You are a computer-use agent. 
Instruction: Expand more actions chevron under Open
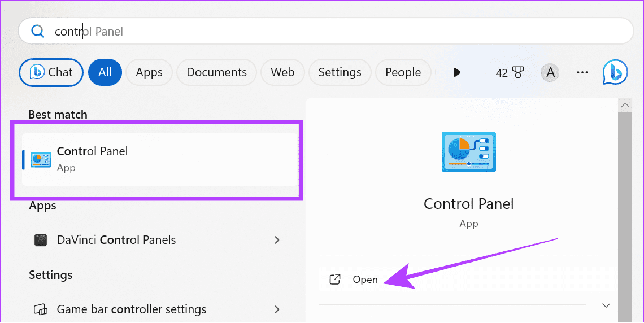(x=606, y=305)
